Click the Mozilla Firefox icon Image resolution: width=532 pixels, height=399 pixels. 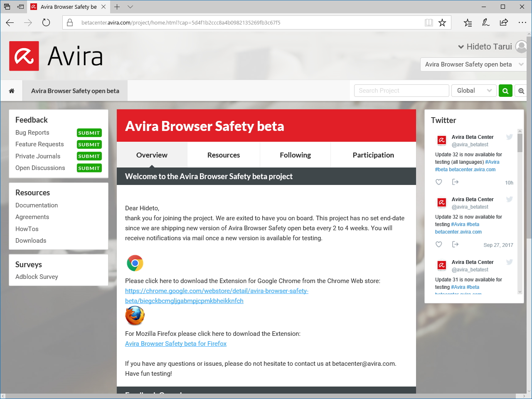(x=135, y=316)
